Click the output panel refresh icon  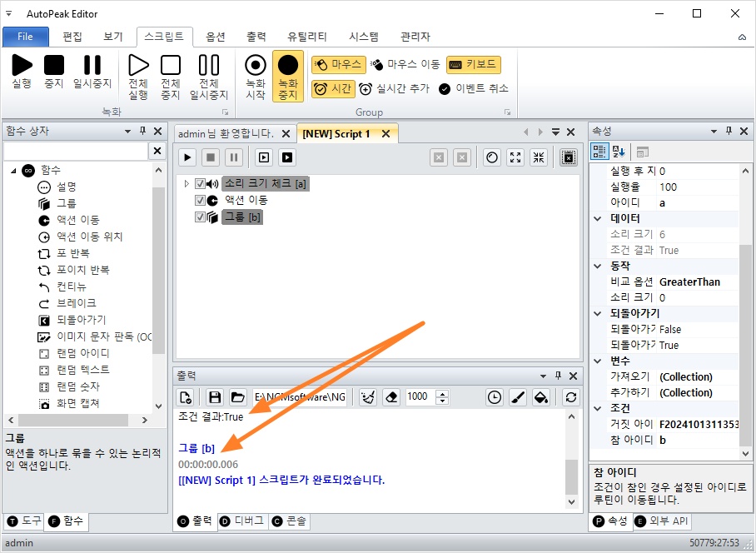pyautogui.click(x=571, y=397)
